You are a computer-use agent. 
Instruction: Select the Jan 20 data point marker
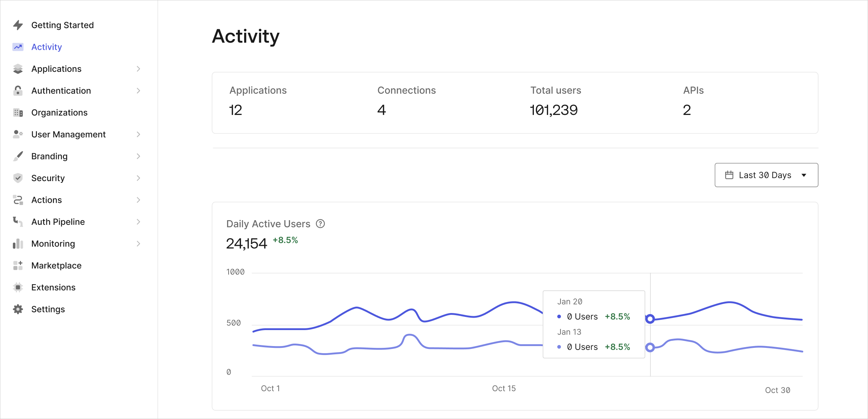click(x=650, y=319)
